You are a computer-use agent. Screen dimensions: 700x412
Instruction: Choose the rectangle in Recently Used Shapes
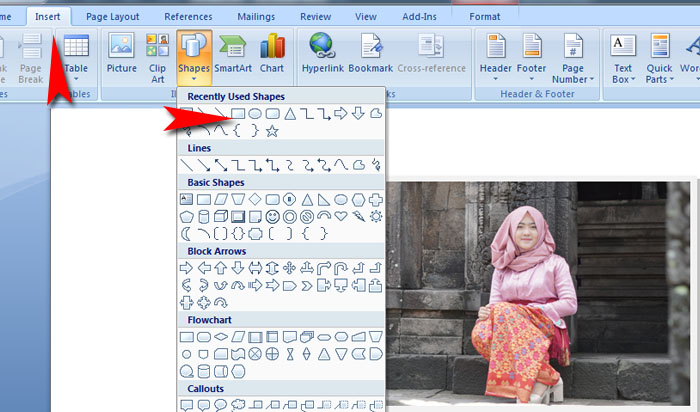tap(238, 113)
